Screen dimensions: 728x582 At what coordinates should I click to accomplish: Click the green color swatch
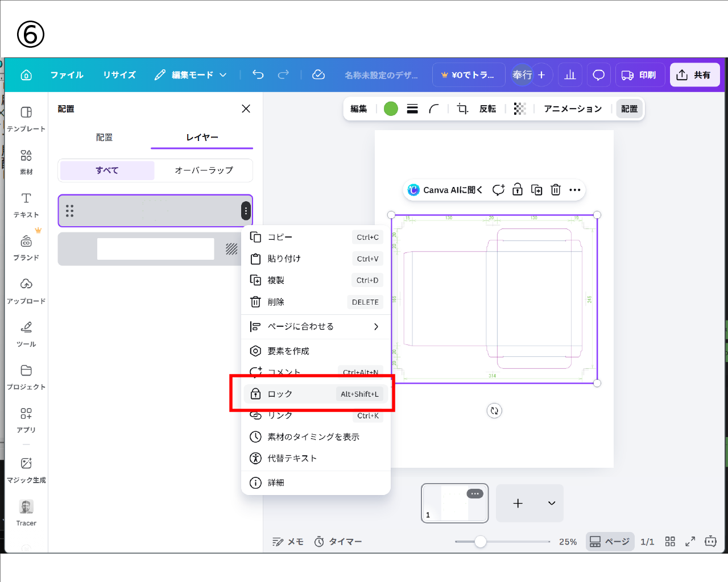pos(391,109)
